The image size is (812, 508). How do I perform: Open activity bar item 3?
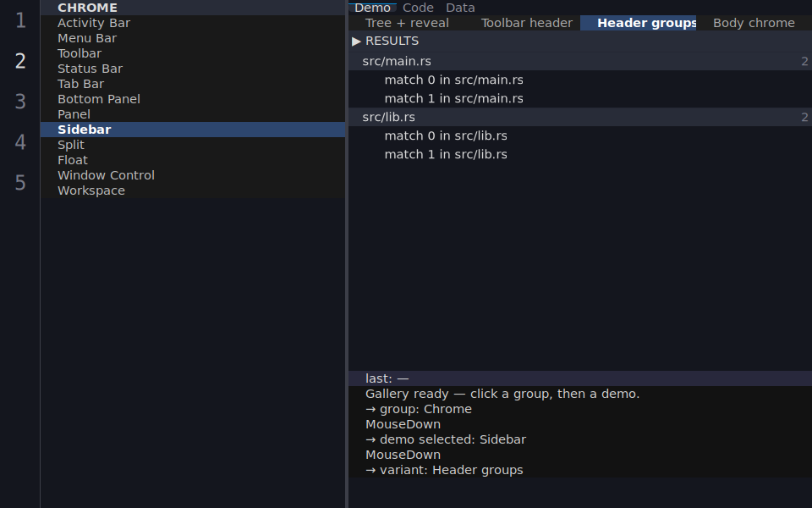tap(20, 102)
